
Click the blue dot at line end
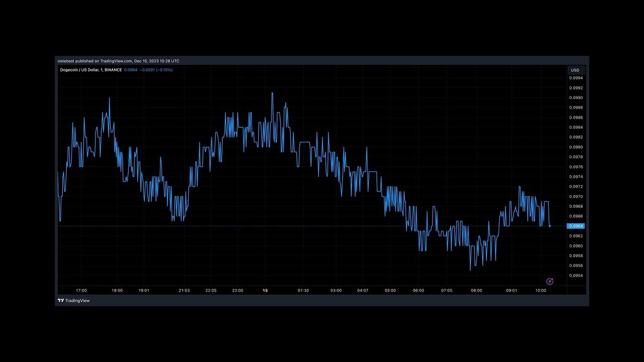(549, 226)
